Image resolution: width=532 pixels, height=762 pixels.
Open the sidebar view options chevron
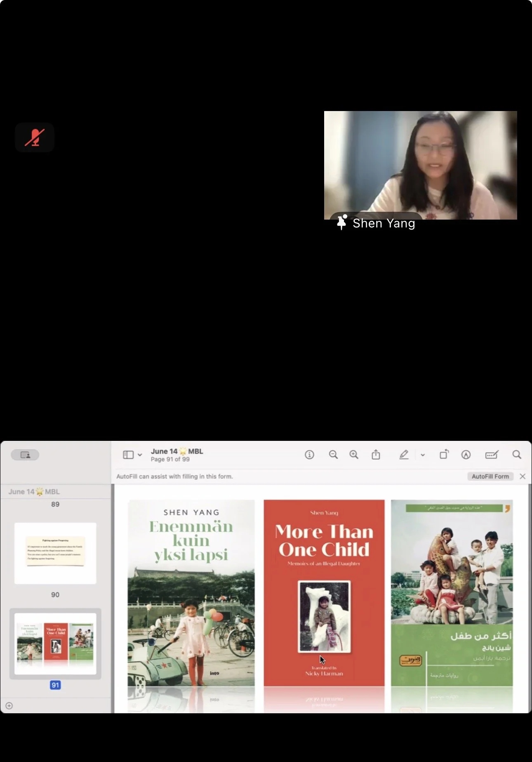coord(140,455)
